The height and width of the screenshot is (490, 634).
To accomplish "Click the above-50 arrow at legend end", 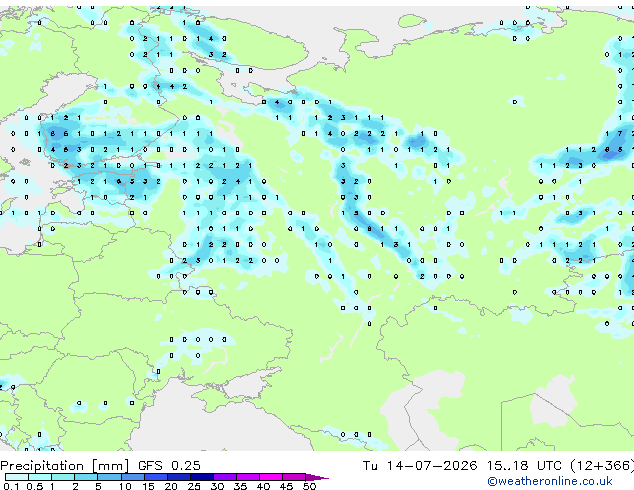I will click(317, 478).
